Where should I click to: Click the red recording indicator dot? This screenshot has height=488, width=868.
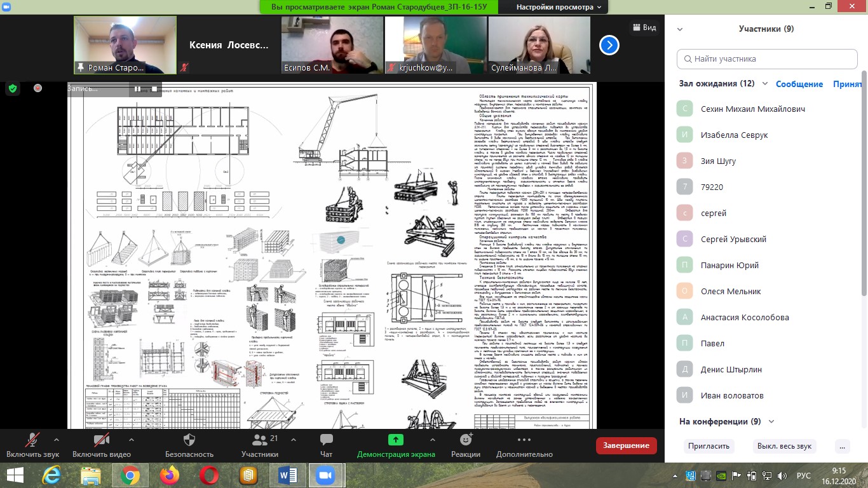[x=37, y=88]
